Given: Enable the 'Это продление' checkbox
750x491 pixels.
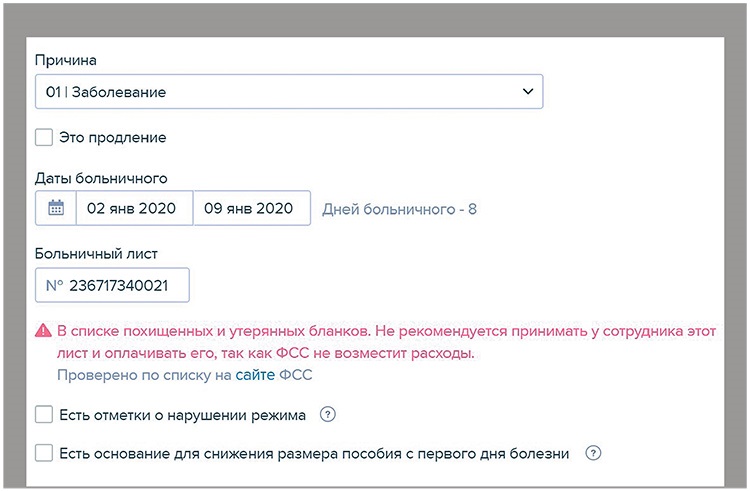Looking at the screenshot, I should pyautogui.click(x=44, y=137).
